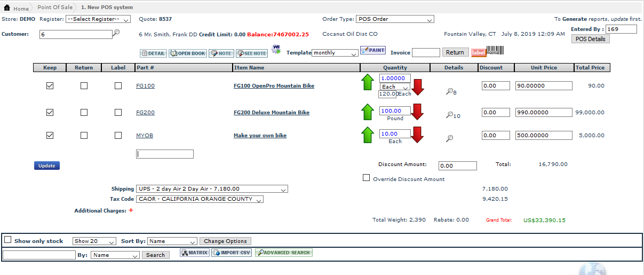Click the Quantity column header
This screenshot has height=275, width=644.
point(395,68)
